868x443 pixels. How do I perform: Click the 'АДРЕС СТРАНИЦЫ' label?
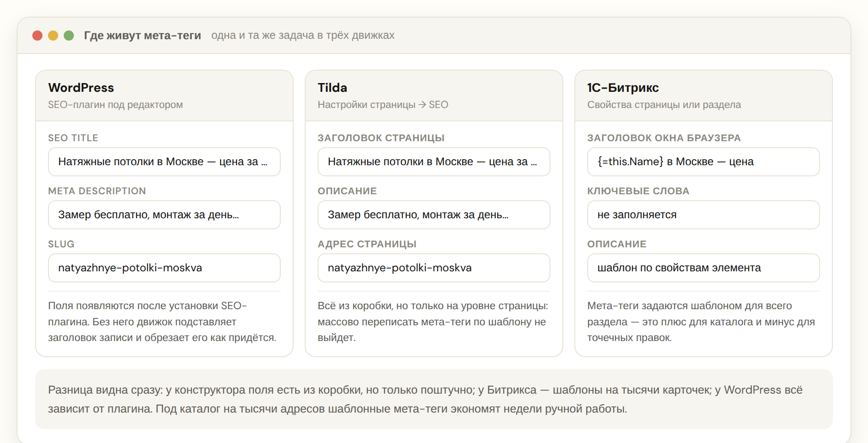tap(367, 244)
